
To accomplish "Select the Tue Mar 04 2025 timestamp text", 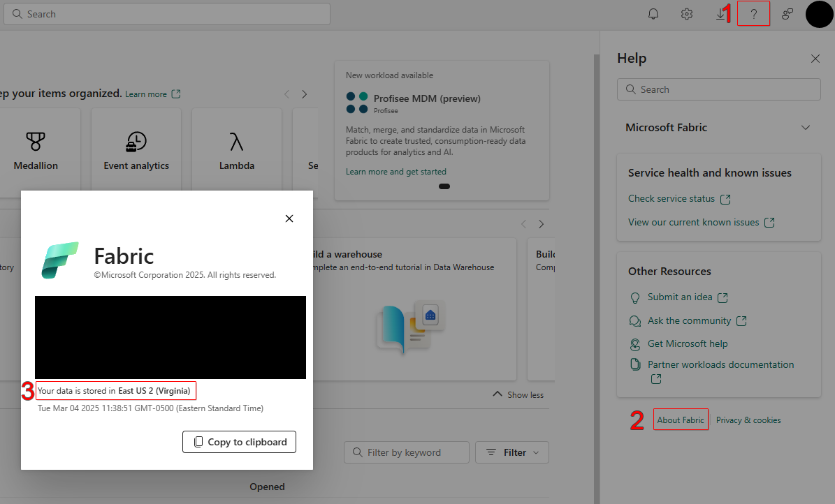I will pyautogui.click(x=150, y=408).
